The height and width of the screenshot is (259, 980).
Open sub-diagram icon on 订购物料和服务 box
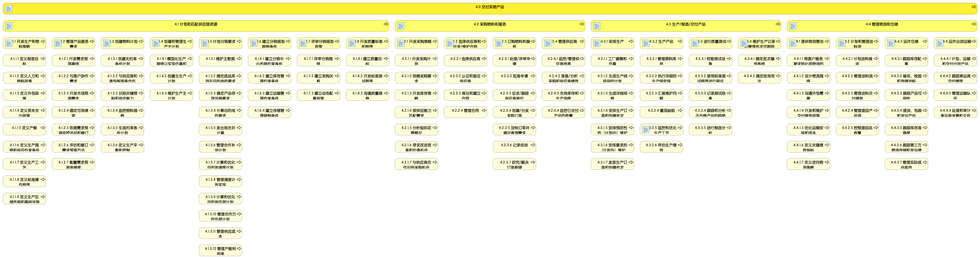click(499, 43)
